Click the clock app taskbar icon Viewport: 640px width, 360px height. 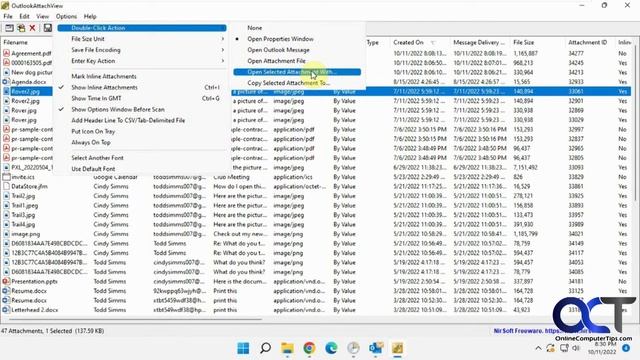(353, 348)
